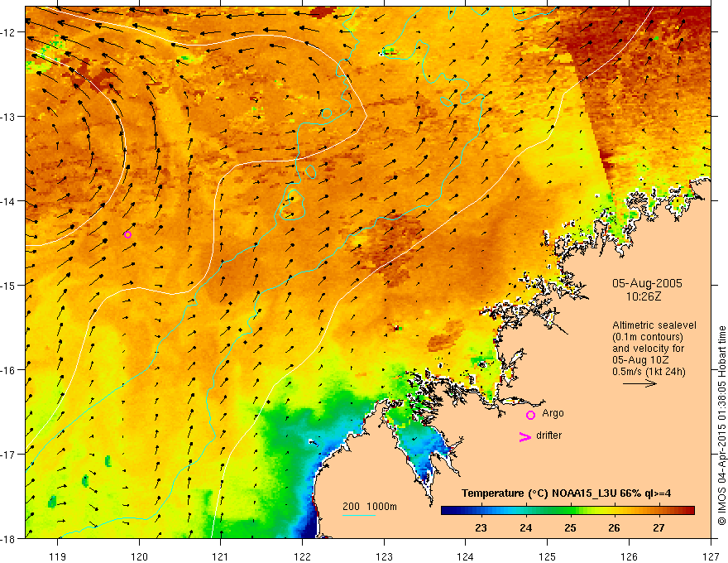Click longitude axis label 121
728x563 pixels.
(221, 557)
